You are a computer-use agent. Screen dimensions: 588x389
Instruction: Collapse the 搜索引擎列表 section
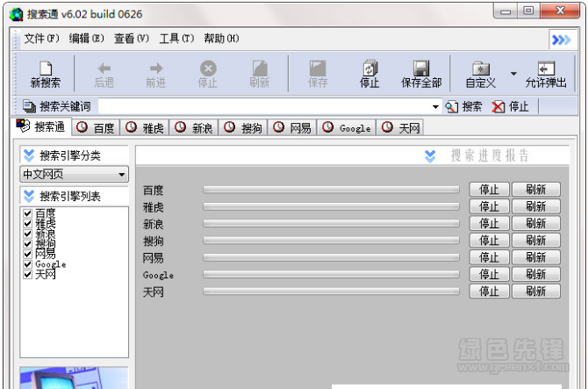point(29,196)
